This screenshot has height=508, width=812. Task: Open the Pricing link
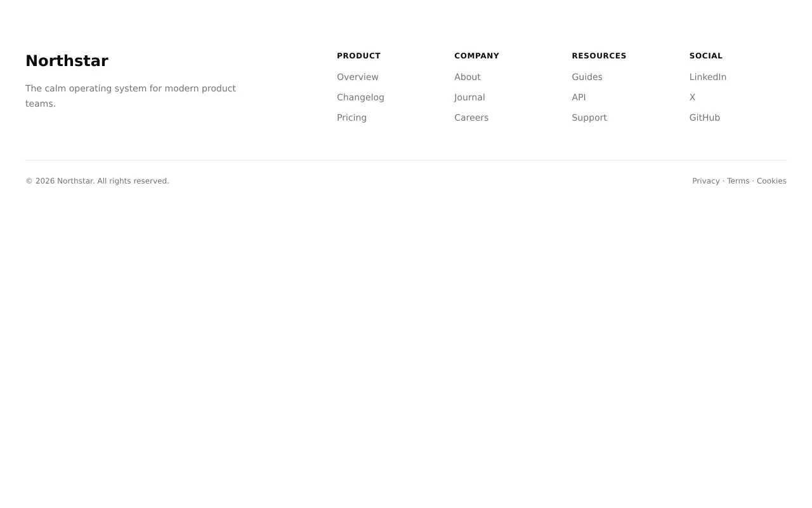pos(351,117)
